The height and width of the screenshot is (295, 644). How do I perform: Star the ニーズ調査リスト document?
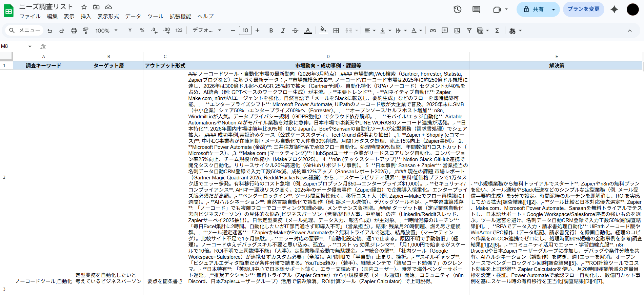pos(84,7)
